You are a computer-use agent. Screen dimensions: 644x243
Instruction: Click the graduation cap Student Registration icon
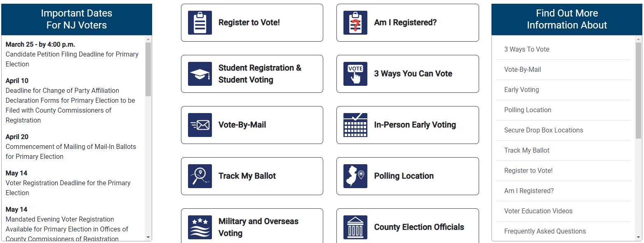200,74
